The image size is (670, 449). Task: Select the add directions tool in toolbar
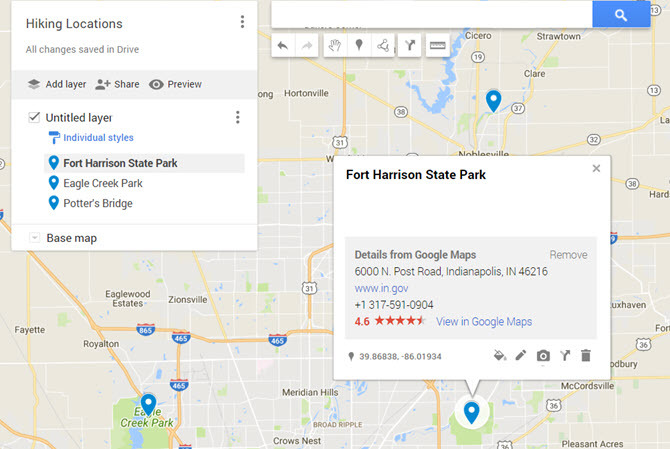[410, 45]
